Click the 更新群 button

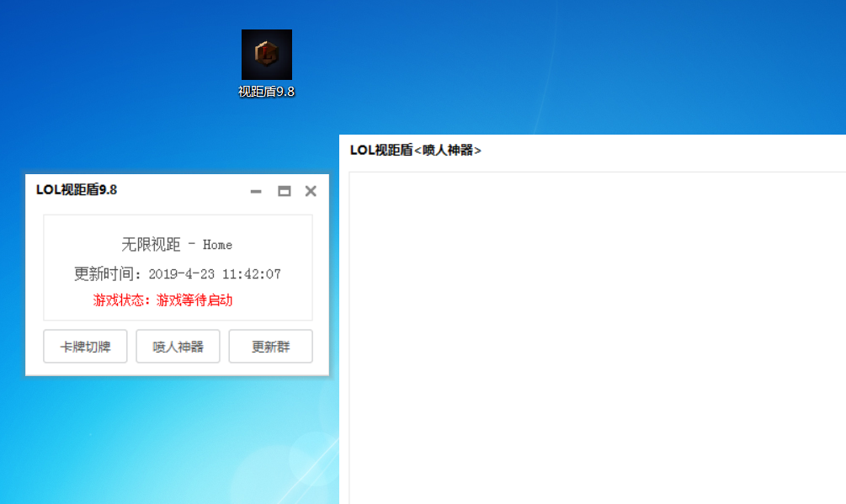tap(271, 346)
